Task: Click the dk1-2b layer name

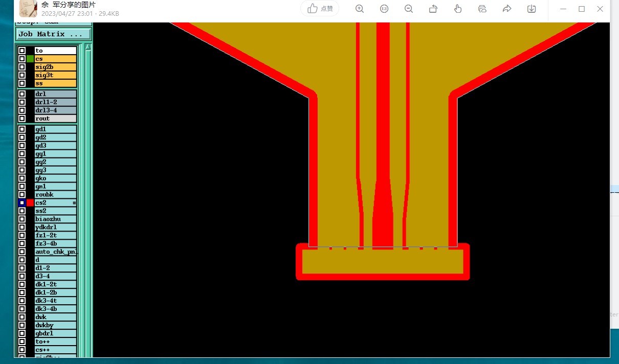Action: [56, 292]
